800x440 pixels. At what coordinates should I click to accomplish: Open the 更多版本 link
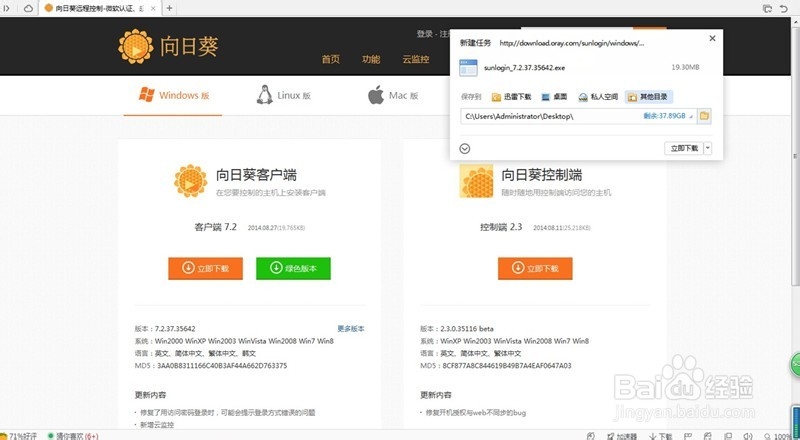click(351, 329)
